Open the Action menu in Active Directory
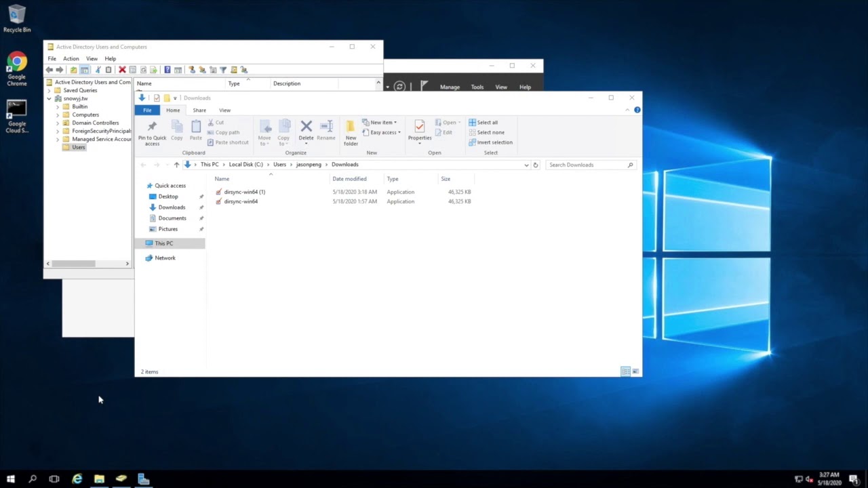Viewport: 868px width, 488px height. (x=71, y=59)
